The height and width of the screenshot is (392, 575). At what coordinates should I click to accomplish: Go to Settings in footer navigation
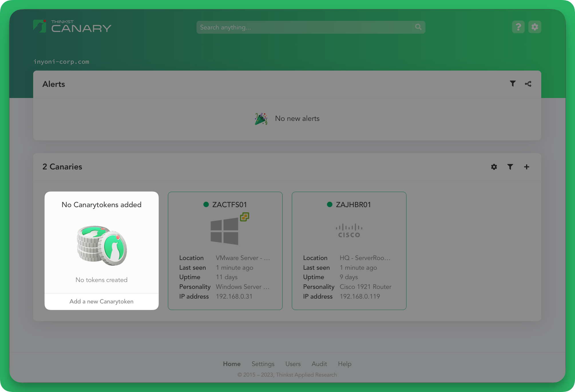[263, 364]
